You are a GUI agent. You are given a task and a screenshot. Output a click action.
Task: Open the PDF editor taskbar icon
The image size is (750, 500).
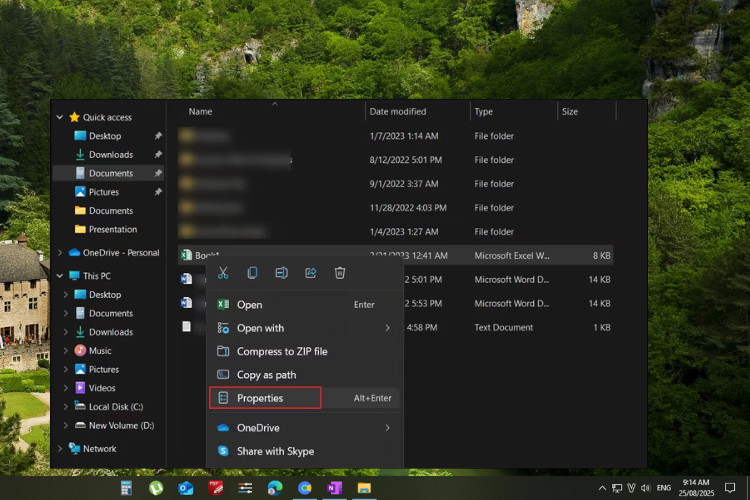[x=216, y=488]
